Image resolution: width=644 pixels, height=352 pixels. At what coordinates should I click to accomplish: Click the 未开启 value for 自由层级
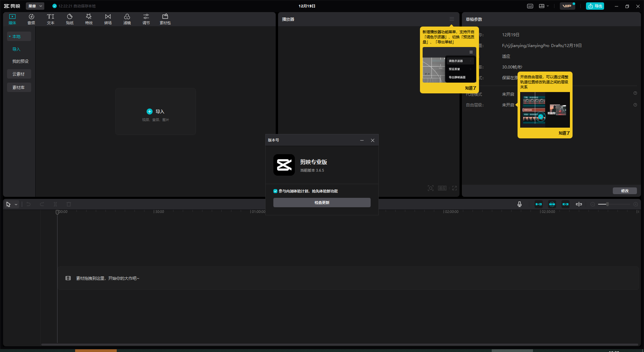pos(508,105)
